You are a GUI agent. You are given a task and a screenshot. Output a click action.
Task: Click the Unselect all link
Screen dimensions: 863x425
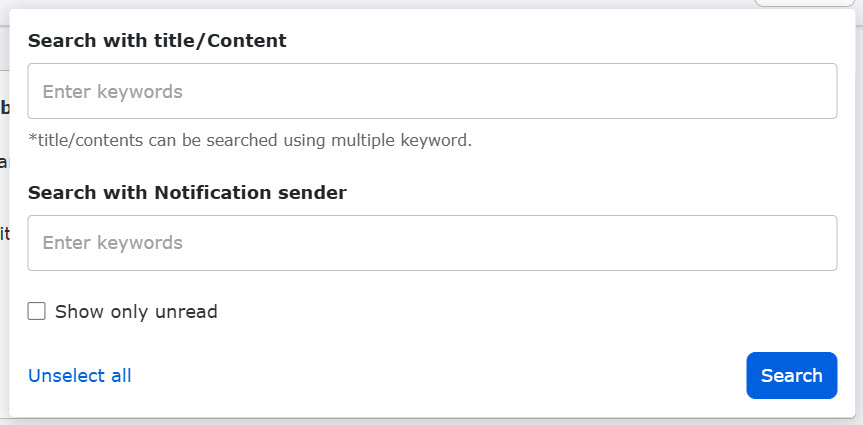pyautogui.click(x=80, y=376)
